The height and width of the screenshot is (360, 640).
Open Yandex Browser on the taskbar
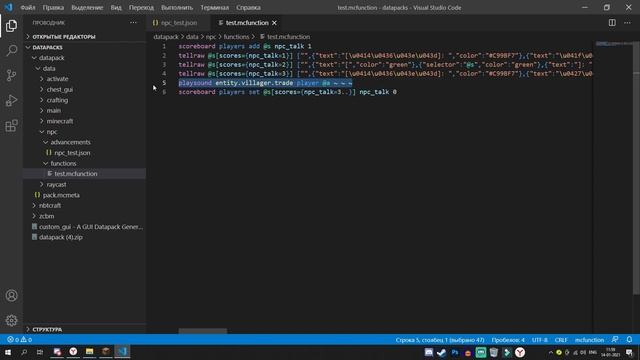click(73, 351)
